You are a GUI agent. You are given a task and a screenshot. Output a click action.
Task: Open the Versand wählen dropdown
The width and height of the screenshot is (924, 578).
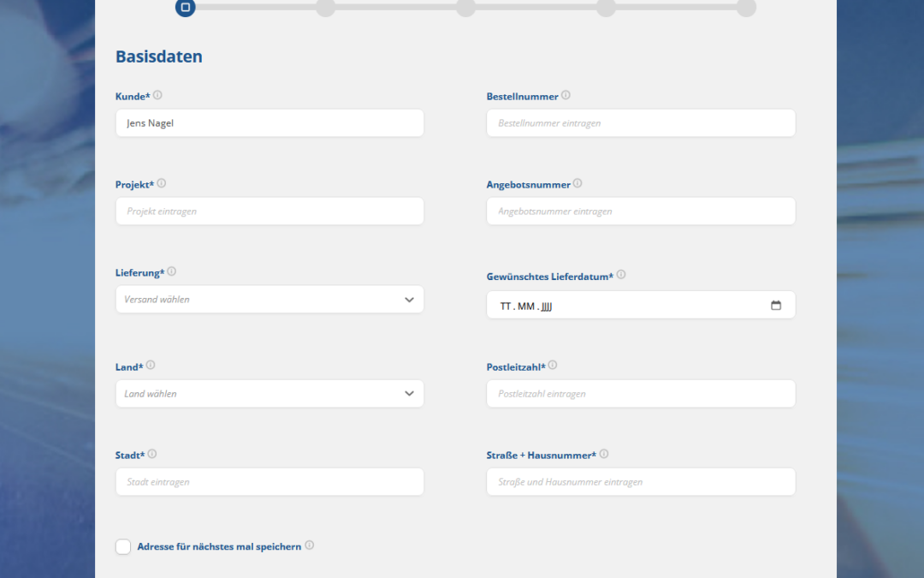coord(269,300)
